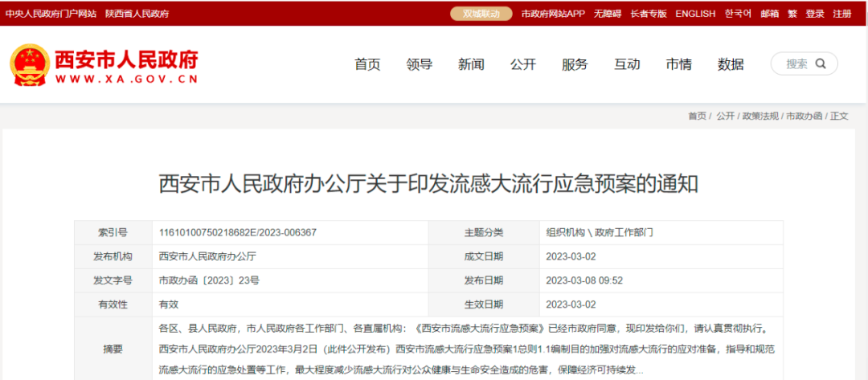Click summary line starting 各区、县人民政府

[464, 329]
